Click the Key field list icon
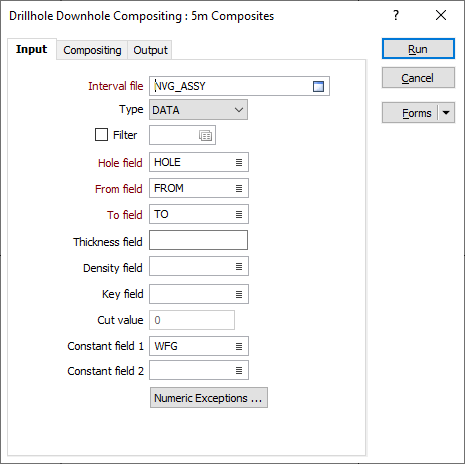The image size is (465, 465). (x=239, y=294)
